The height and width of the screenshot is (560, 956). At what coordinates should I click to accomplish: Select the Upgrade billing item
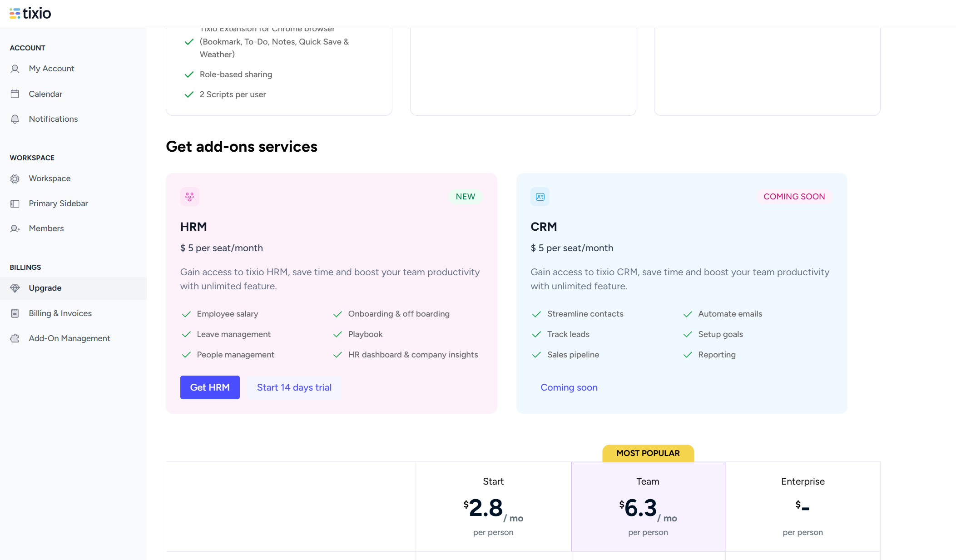point(73,288)
